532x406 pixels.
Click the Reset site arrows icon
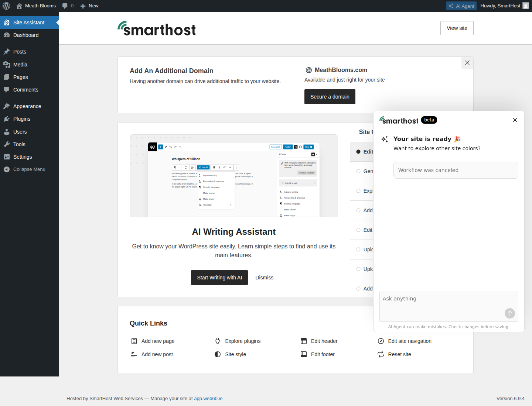click(381, 354)
